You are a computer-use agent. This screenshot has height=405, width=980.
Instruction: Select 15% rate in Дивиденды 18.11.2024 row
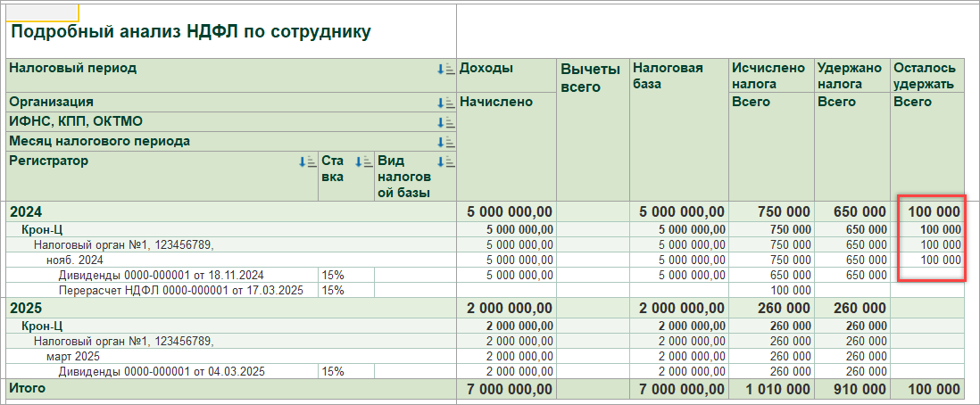click(x=333, y=275)
